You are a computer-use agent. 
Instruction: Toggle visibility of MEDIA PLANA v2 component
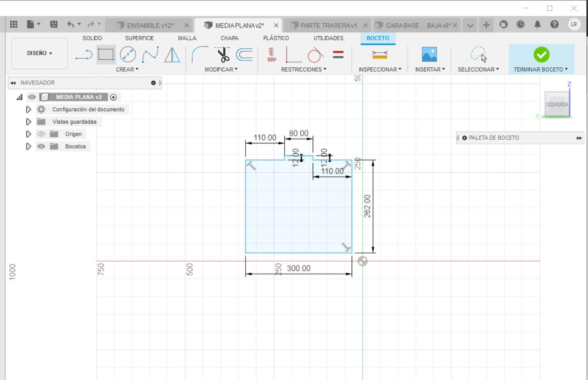(32, 97)
